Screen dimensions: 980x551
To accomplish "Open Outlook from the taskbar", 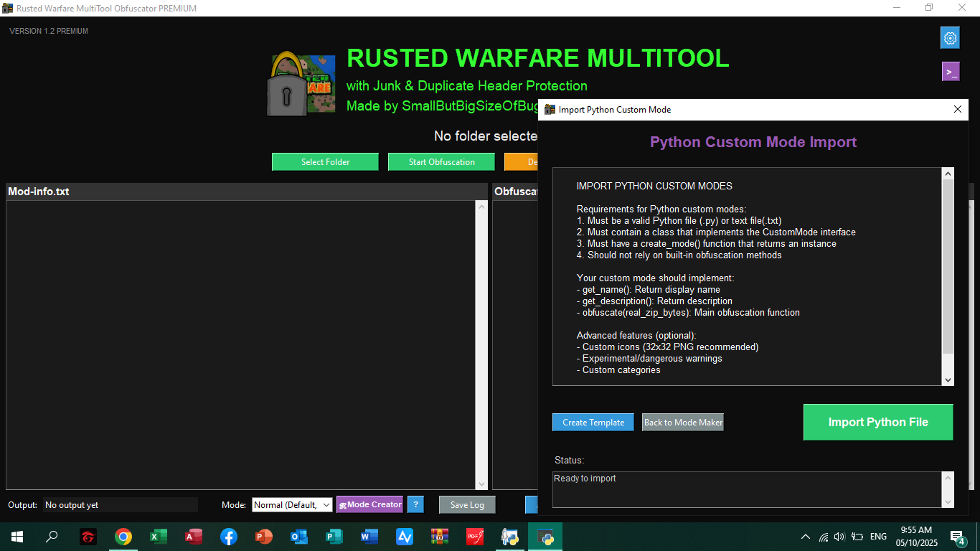I will coord(299,537).
